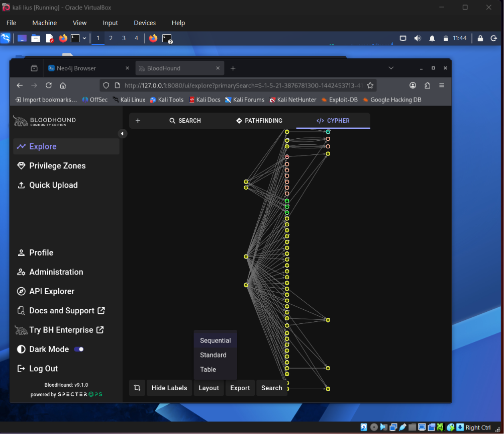Image resolution: width=504 pixels, height=434 pixels.
Task: Open terminal dropdown arrow in panel
Action: pyautogui.click(x=84, y=38)
